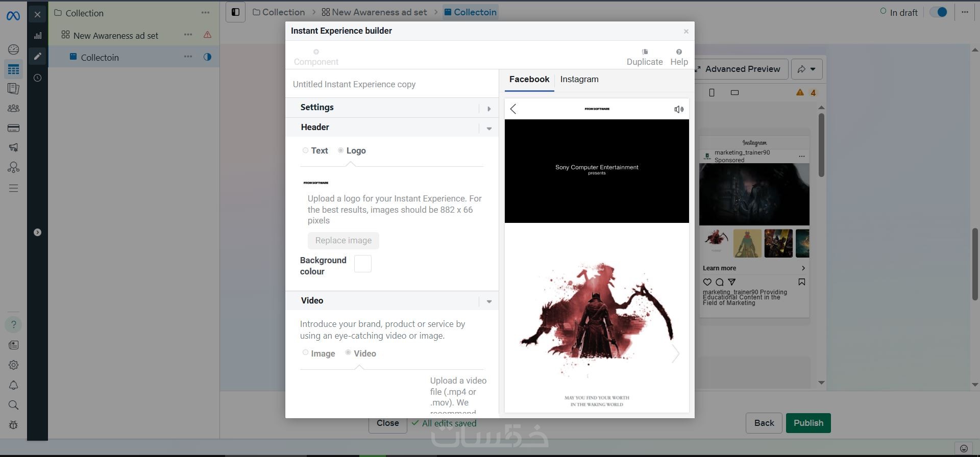Open options menu for New Awareness ad set
This screenshot has height=457, width=980.
pyautogui.click(x=188, y=35)
